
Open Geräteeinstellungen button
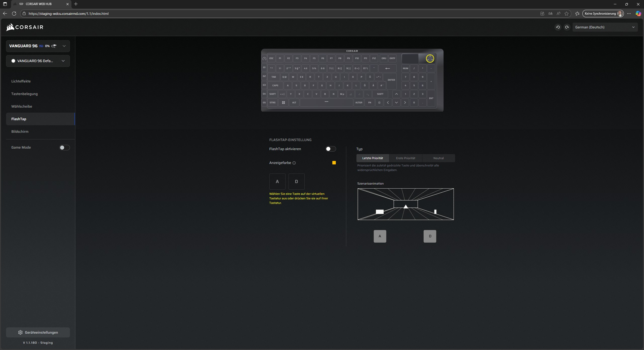click(x=38, y=332)
